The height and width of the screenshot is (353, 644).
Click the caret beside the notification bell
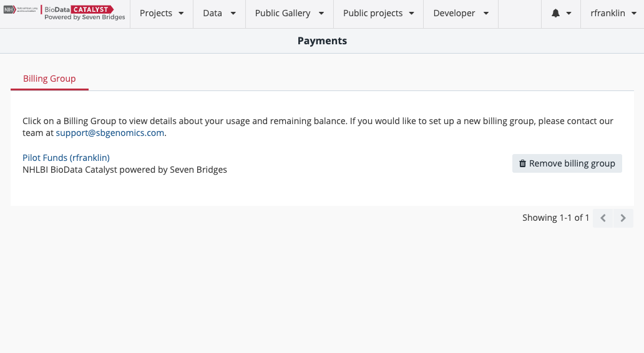(x=568, y=13)
